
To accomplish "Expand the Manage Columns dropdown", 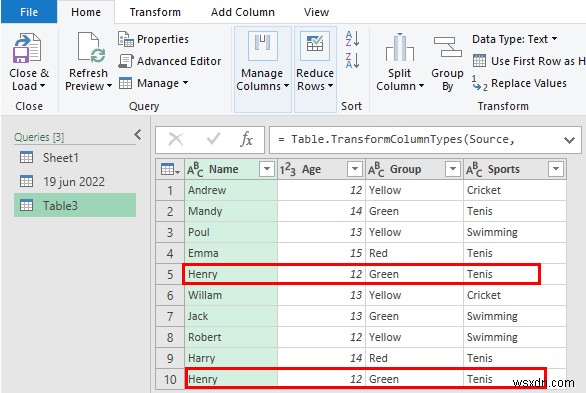I will [x=286, y=86].
